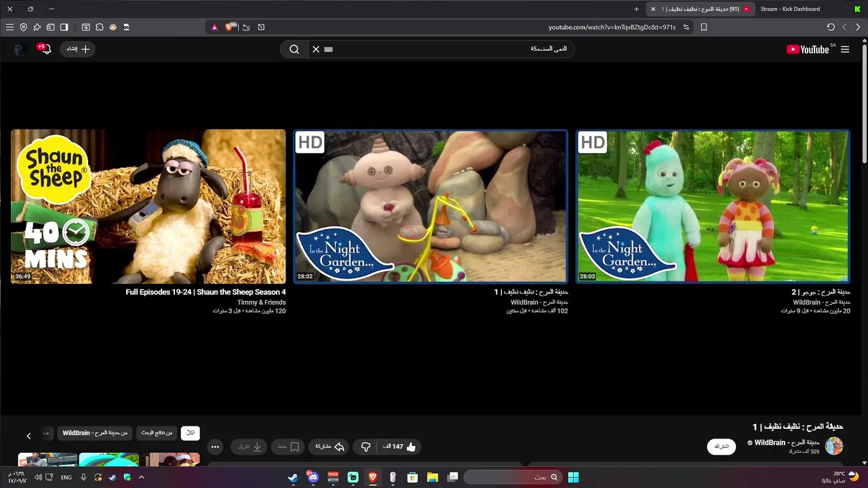Viewport: 868px width, 488px height.
Task: Toggle the Brave sidebar panel
Action: (x=64, y=27)
